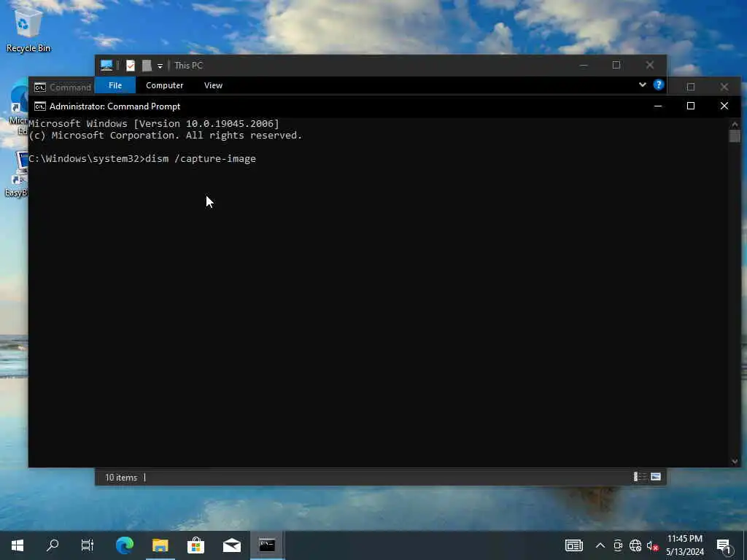This screenshot has height=560, width=747.
Task: Show hidden system tray icons
Action: point(600,545)
